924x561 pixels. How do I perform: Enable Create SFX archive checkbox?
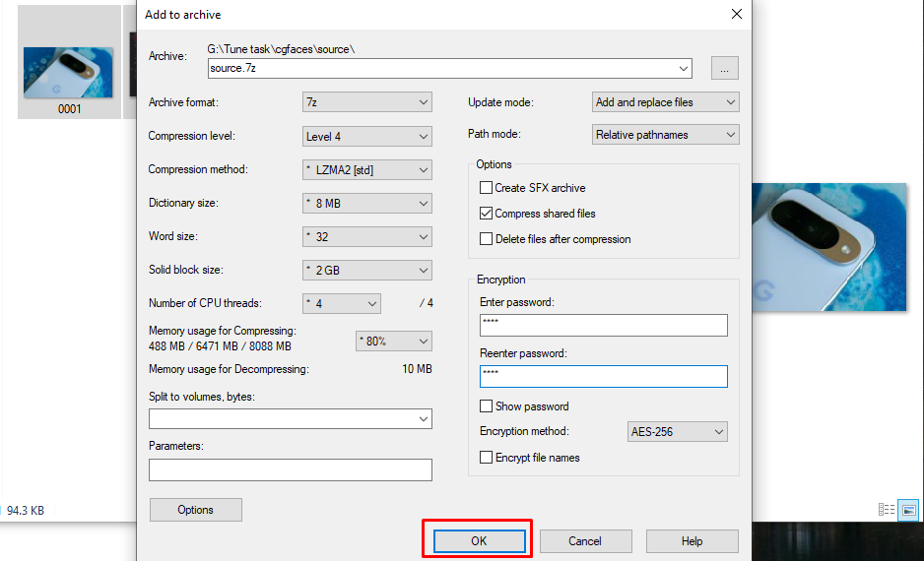pos(487,188)
